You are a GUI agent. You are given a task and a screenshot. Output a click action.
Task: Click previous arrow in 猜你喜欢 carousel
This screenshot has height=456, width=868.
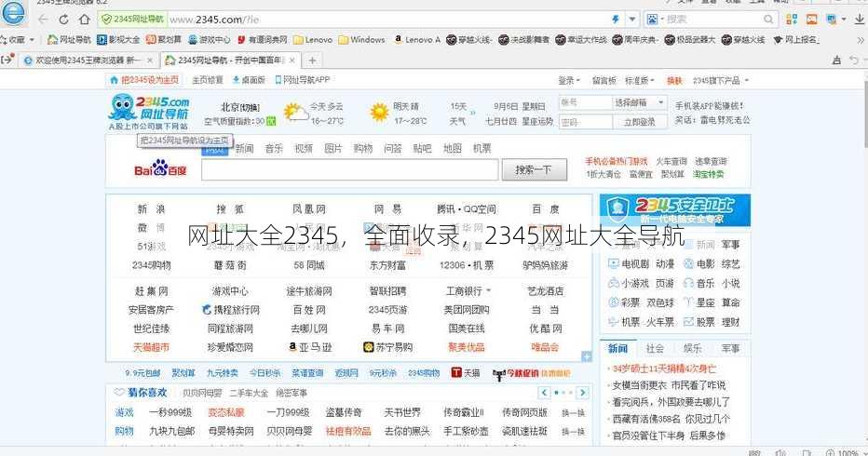pos(544,393)
